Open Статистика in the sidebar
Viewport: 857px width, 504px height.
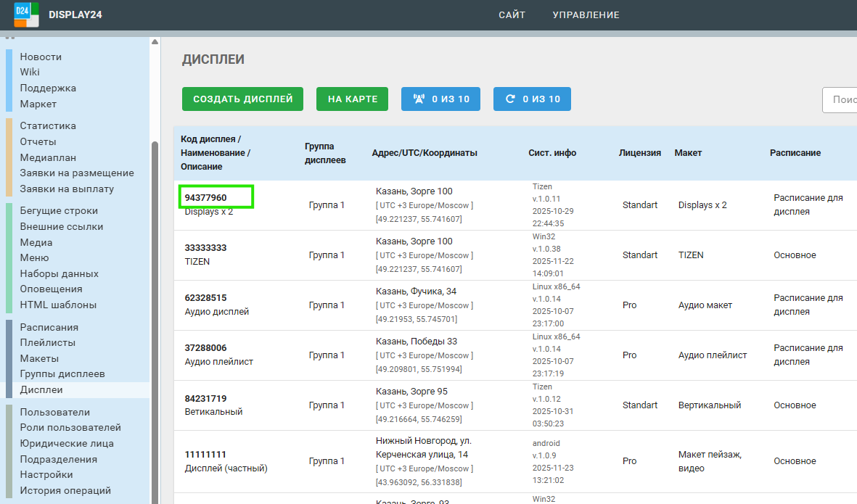click(x=48, y=125)
